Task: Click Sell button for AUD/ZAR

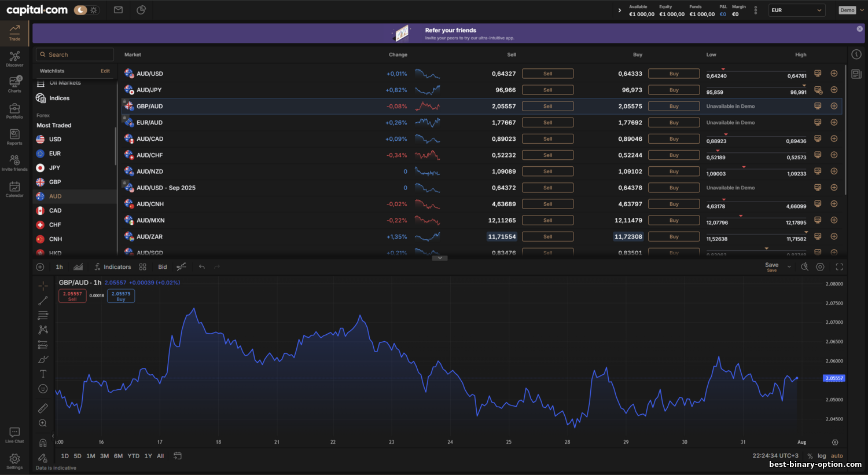Action: [x=547, y=236]
